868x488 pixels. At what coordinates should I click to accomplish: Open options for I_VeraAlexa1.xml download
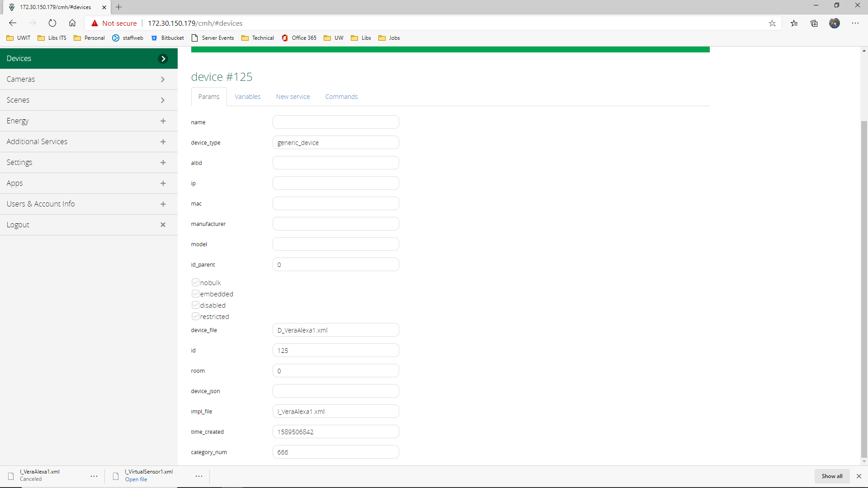point(94,476)
